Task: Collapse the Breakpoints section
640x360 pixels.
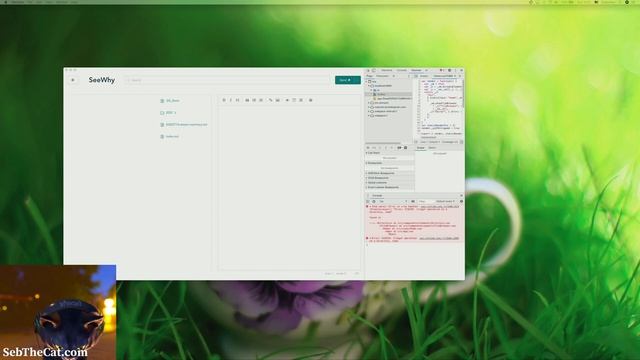Action: (389, 163)
